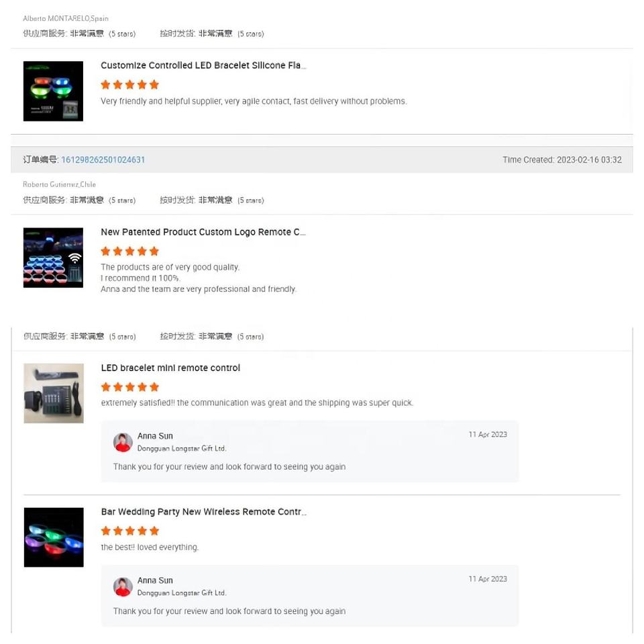Screen dimensions: 644x644
Task: Select Dongguan Longstar Gift Ltd. in second reply
Action: [x=182, y=592]
